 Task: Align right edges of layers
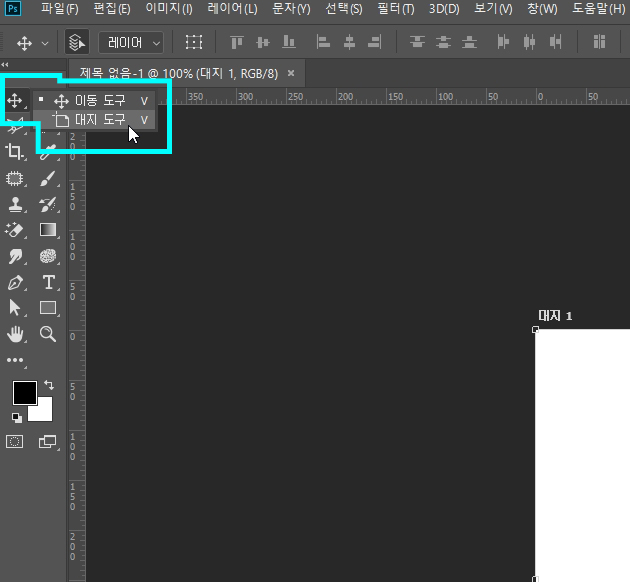click(x=375, y=42)
